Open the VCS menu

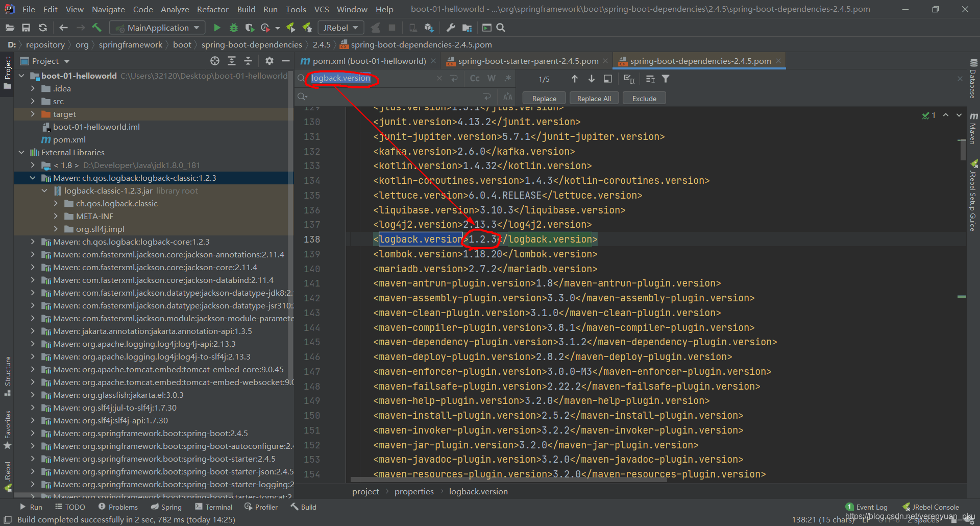click(322, 9)
